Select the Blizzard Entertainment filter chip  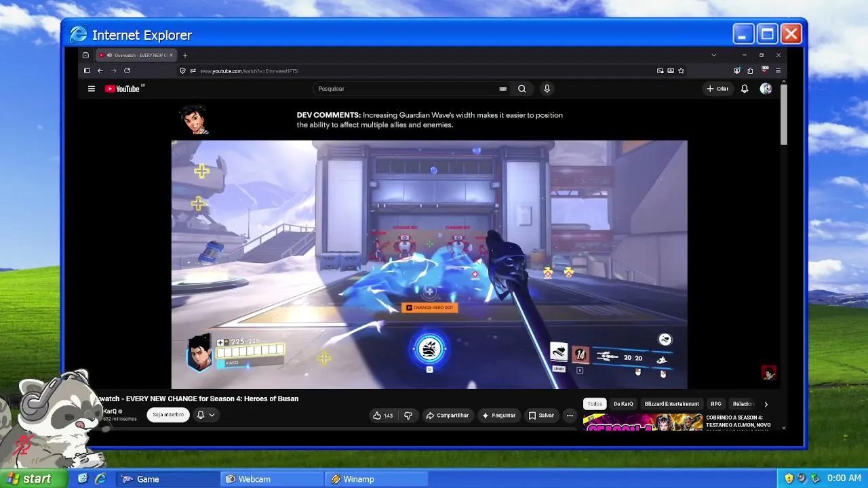click(671, 404)
